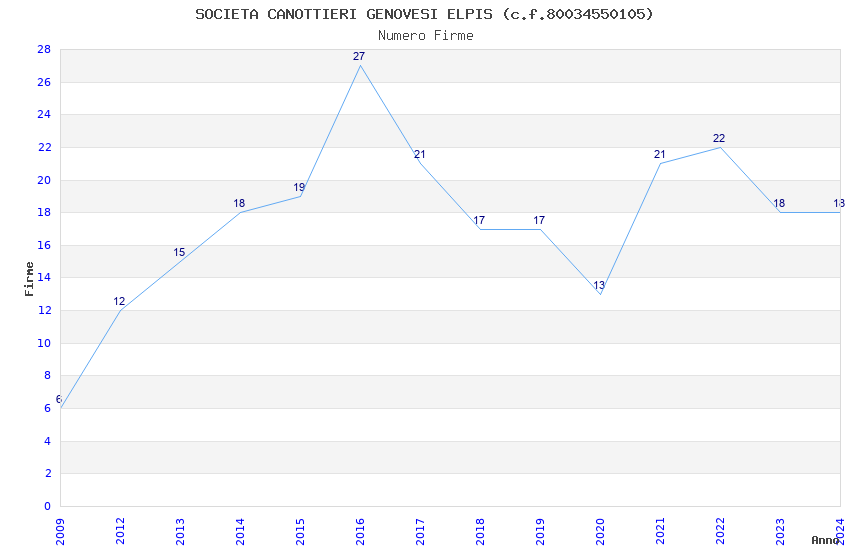This screenshot has width=850, height=550.
Task: Click the y-axis tick label 16
Action: [x=44, y=245]
